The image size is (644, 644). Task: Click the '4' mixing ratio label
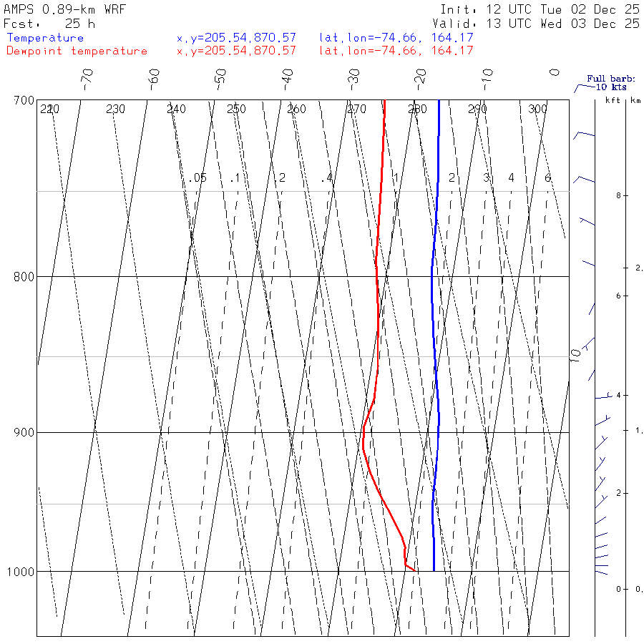511,178
